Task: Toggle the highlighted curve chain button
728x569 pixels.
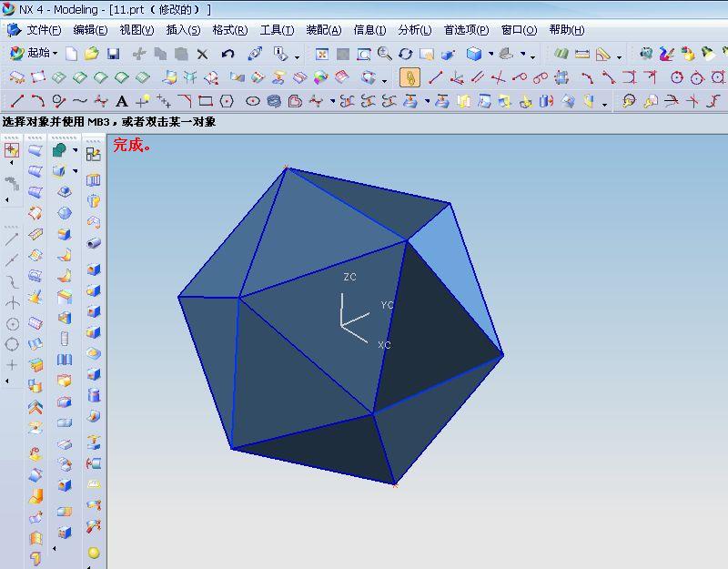Action: click(409, 77)
